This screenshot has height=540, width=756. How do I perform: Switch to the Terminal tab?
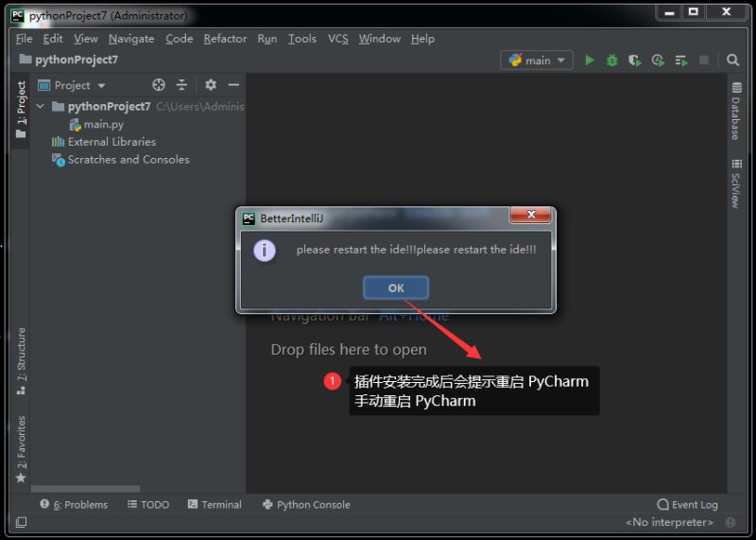pyautogui.click(x=215, y=505)
